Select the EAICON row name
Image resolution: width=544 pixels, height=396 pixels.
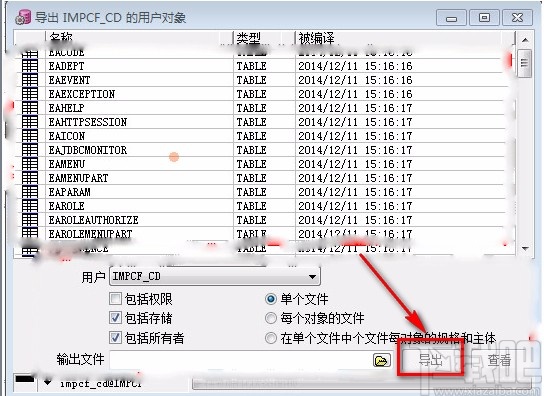[x=67, y=136]
